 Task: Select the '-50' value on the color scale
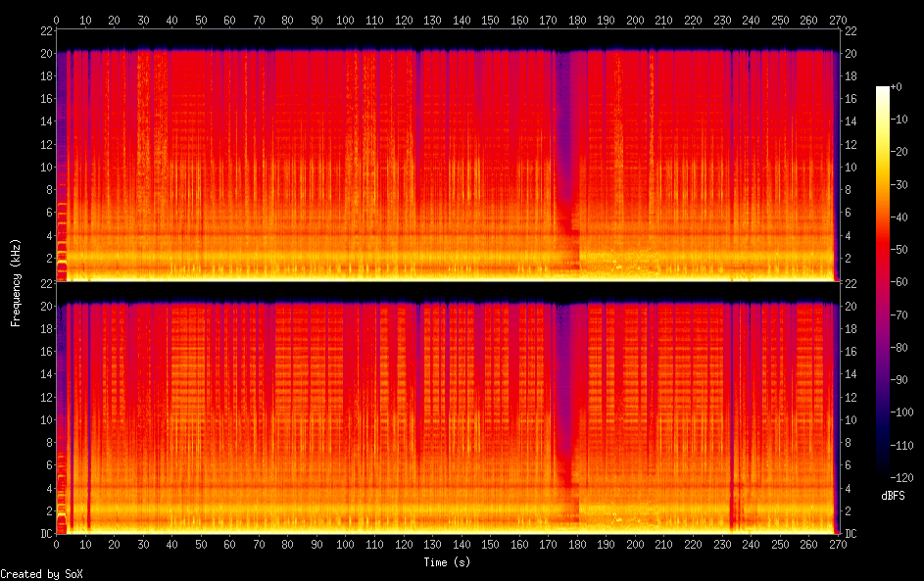[899, 249]
